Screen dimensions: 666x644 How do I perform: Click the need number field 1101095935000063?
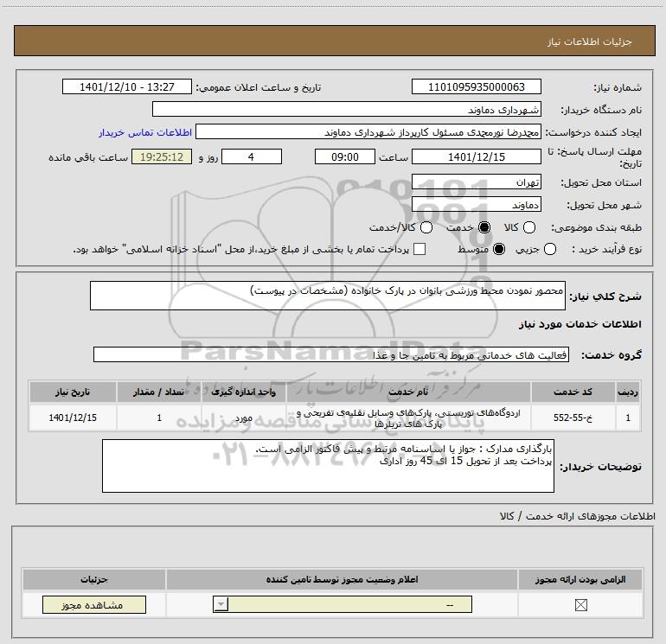click(476, 86)
